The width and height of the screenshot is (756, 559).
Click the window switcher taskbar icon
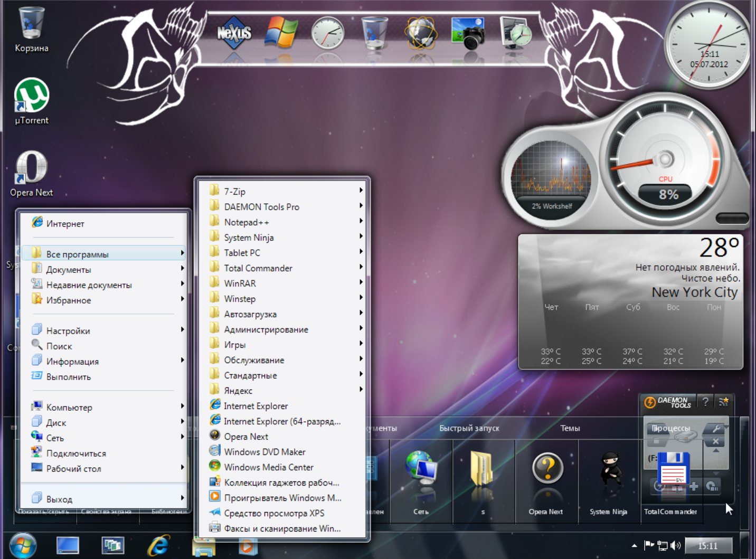click(x=112, y=545)
